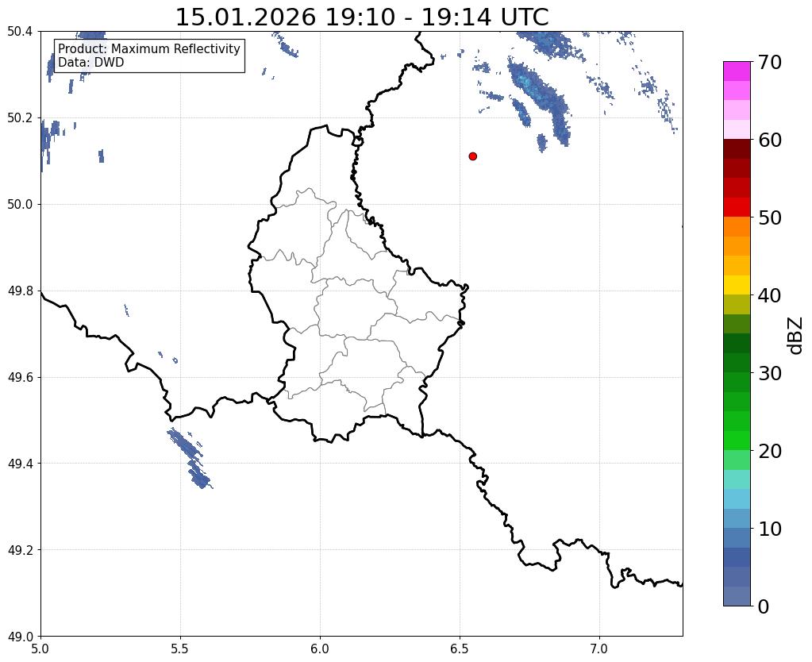Click longitude axis label 5.5
812x662 pixels.
pos(180,649)
